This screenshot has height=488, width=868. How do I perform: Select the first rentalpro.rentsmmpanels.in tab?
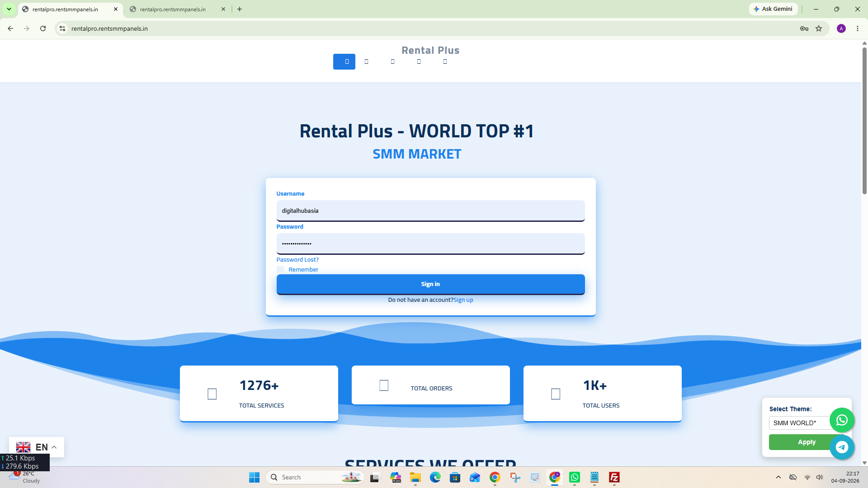(x=65, y=9)
